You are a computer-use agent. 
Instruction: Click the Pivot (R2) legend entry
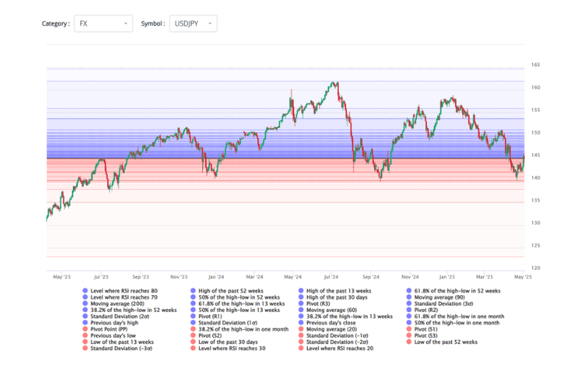422,310
